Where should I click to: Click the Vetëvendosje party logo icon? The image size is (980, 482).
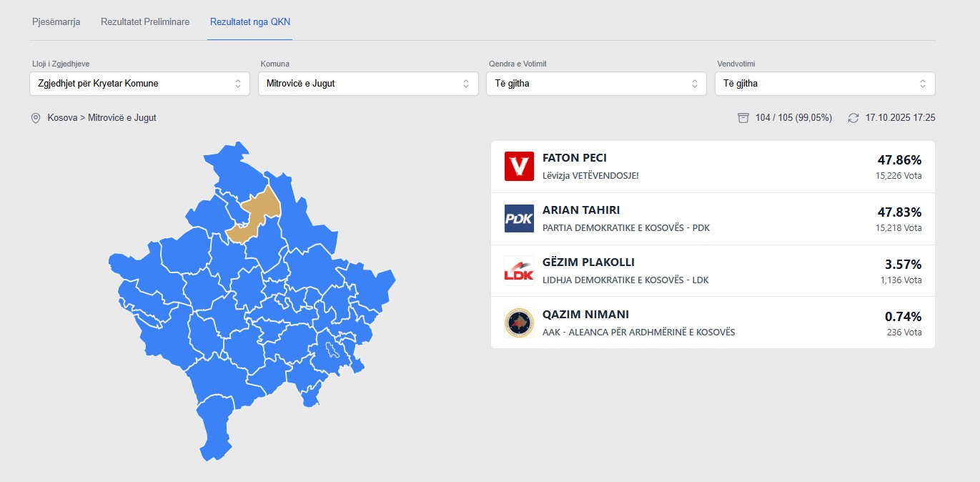click(519, 167)
